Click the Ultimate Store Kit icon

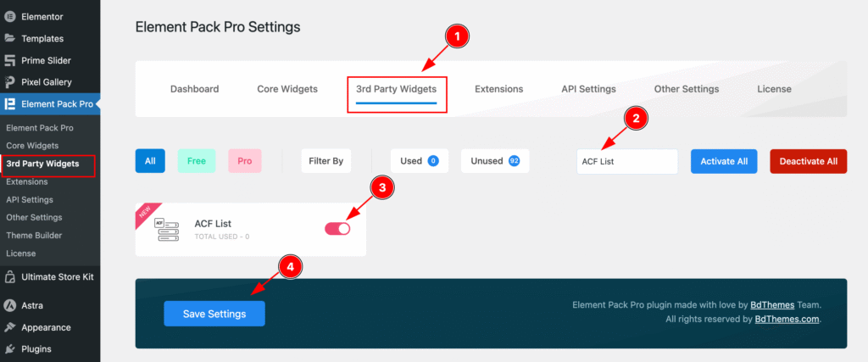click(9, 276)
